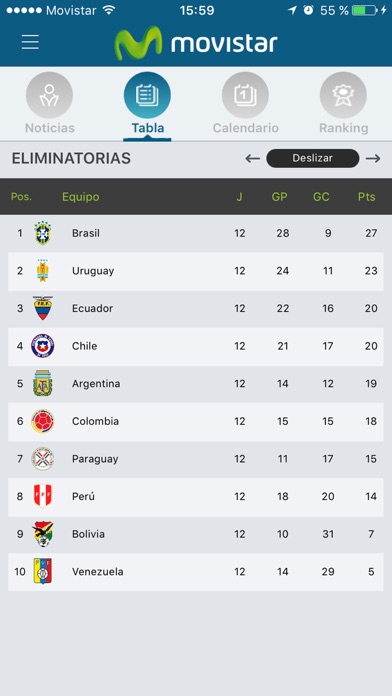Slide table right with right arrow
The width and height of the screenshot is (392, 696).
pos(373,158)
